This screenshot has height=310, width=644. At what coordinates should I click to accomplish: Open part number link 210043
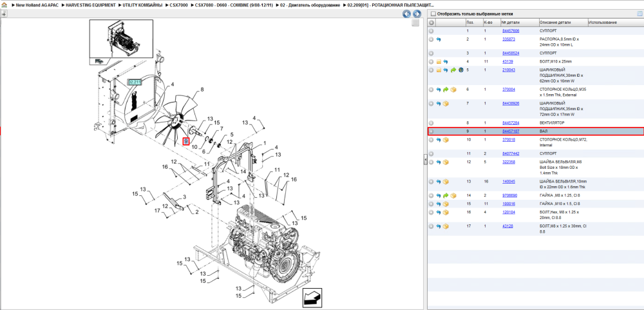509,70
